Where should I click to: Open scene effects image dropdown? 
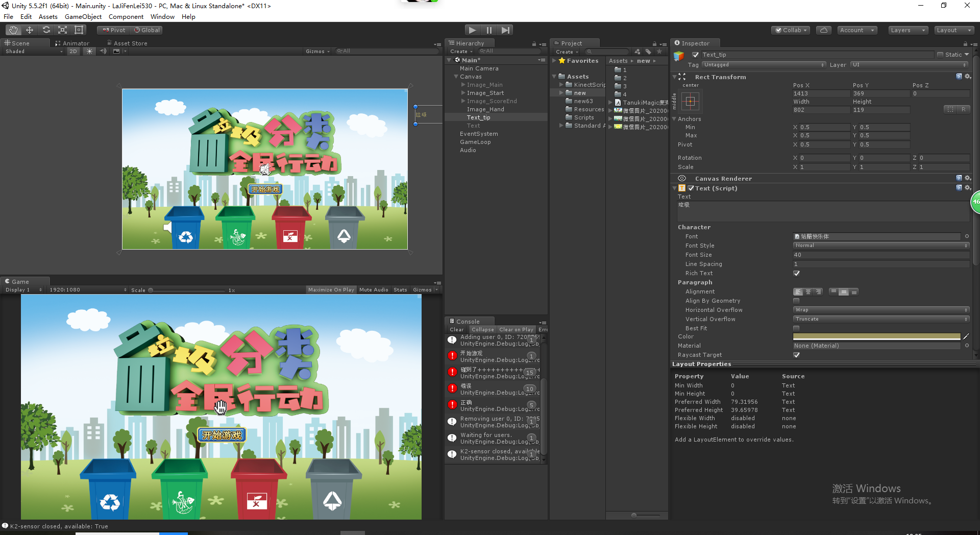[x=119, y=51]
